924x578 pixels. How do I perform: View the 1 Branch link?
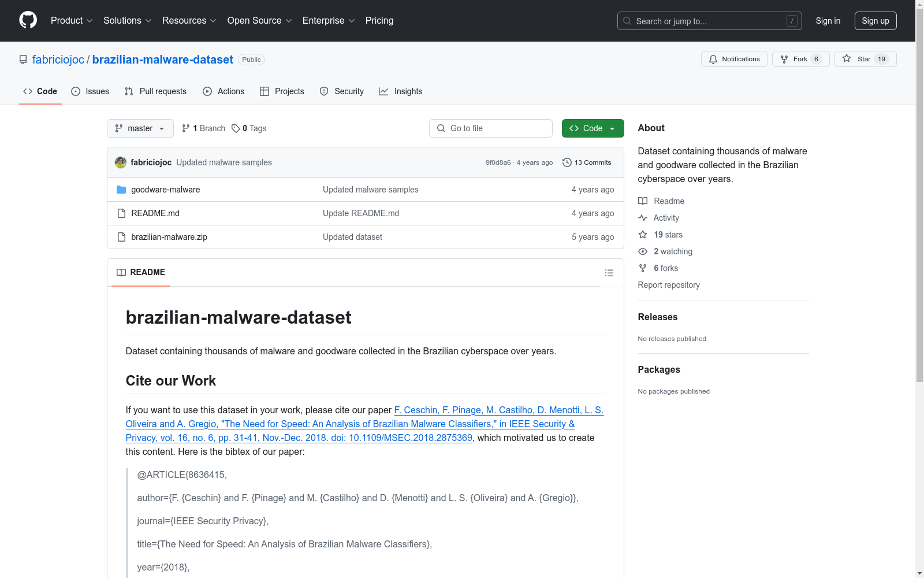point(203,128)
